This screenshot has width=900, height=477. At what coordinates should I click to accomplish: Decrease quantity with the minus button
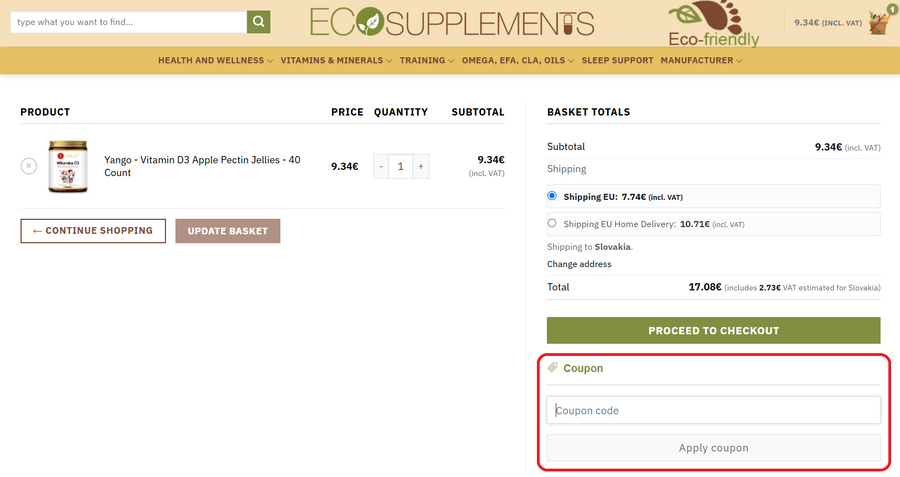(381, 166)
